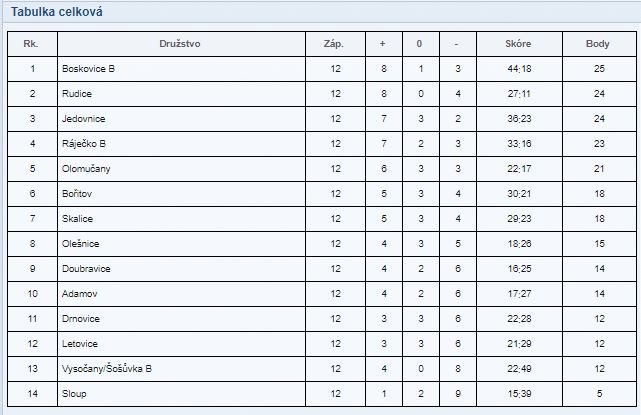Click the Tabulka celková heading
641x415 pixels.
pos(57,12)
